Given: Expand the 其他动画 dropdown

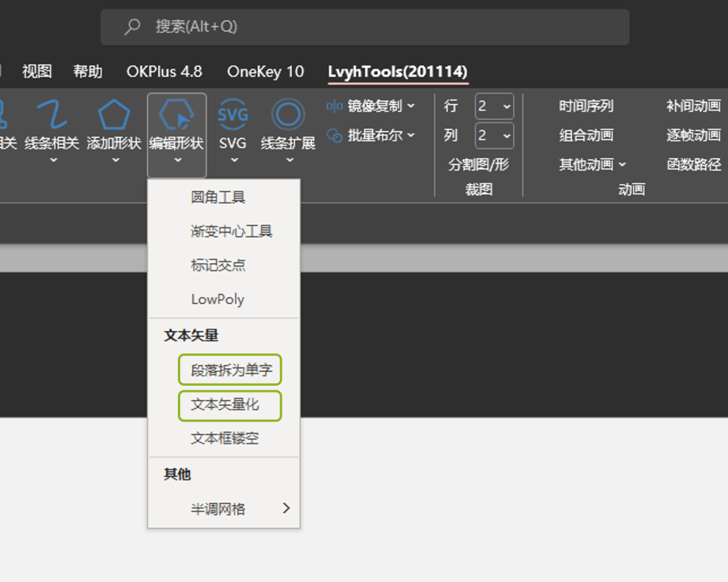Looking at the screenshot, I should pyautogui.click(x=593, y=165).
